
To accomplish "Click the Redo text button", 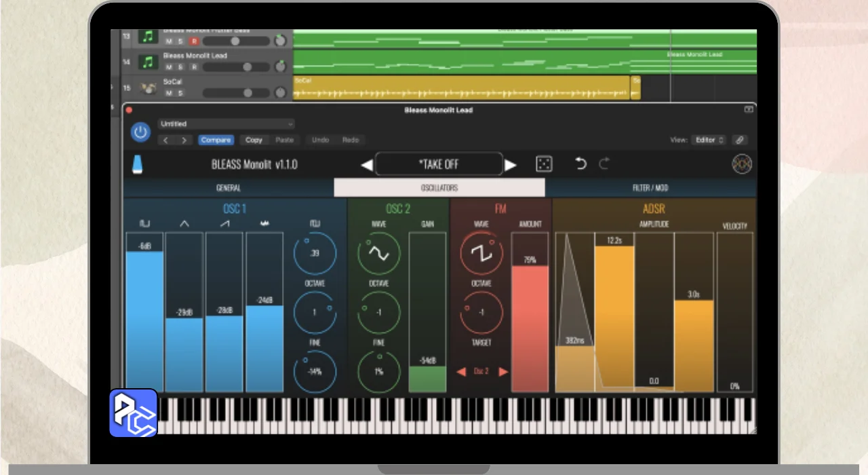I will click(351, 140).
